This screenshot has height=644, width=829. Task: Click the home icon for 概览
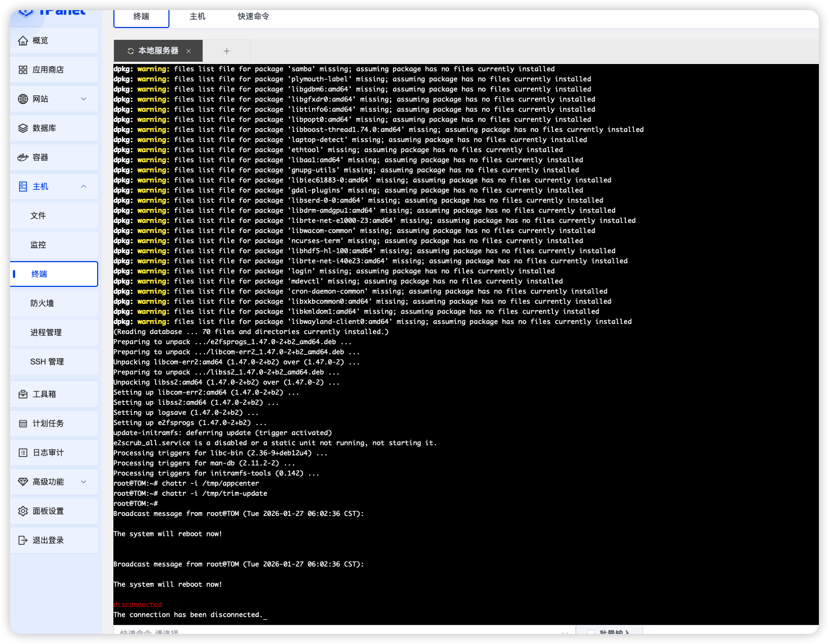(x=23, y=40)
